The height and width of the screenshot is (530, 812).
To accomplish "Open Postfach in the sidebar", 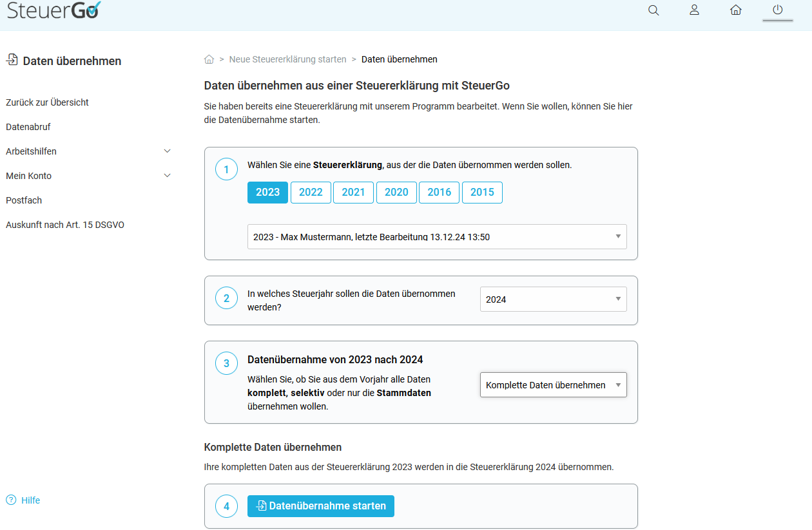I will [24, 200].
